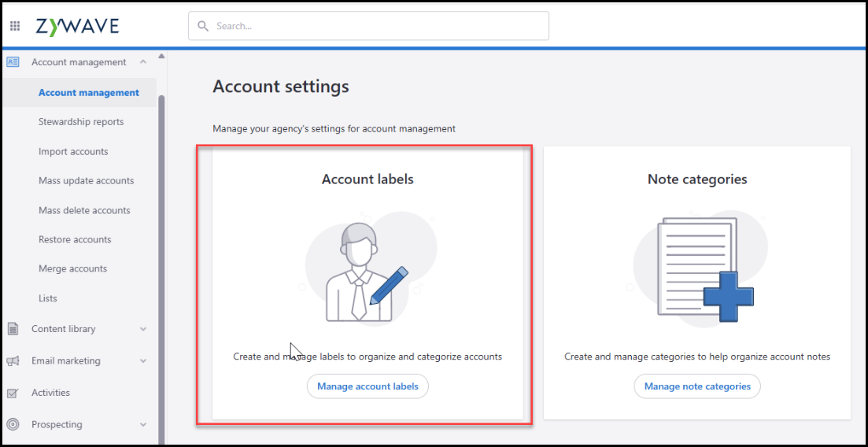
Task: Open Import accounts
Action: pyautogui.click(x=73, y=152)
